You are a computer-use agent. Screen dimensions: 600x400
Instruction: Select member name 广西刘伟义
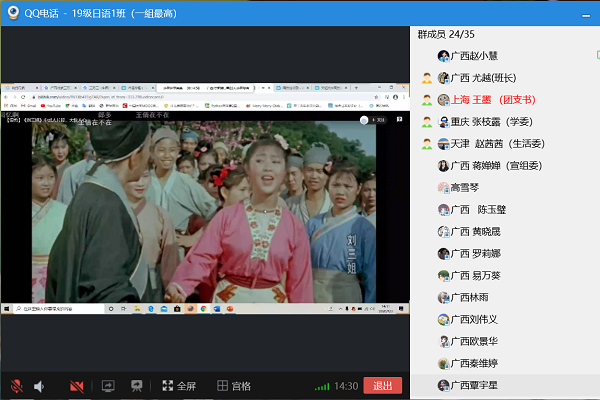pos(474,320)
